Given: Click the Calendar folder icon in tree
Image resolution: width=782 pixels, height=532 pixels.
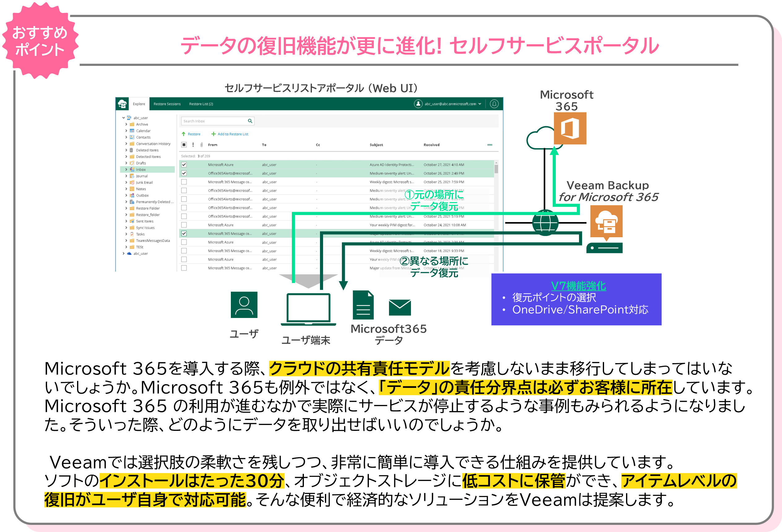Looking at the screenshot, I should [132, 131].
